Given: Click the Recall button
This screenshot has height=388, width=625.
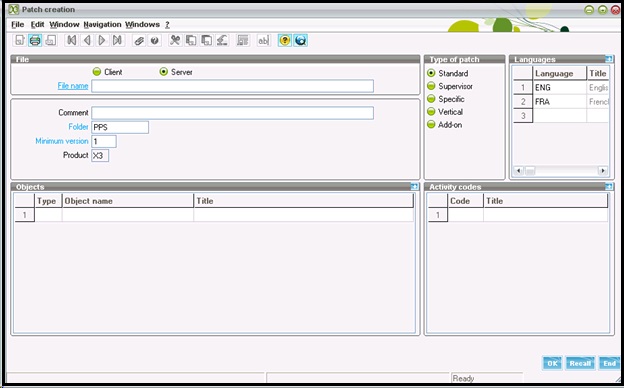Looking at the screenshot, I should [x=580, y=363].
